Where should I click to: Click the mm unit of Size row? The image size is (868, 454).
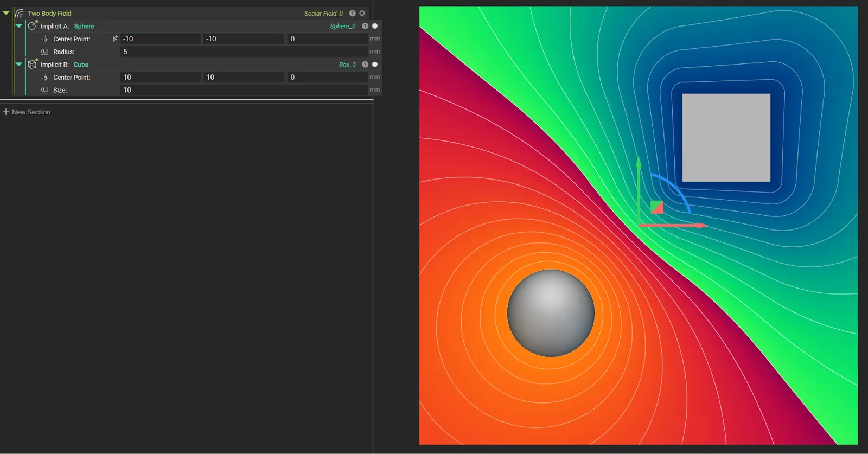[x=374, y=90]
